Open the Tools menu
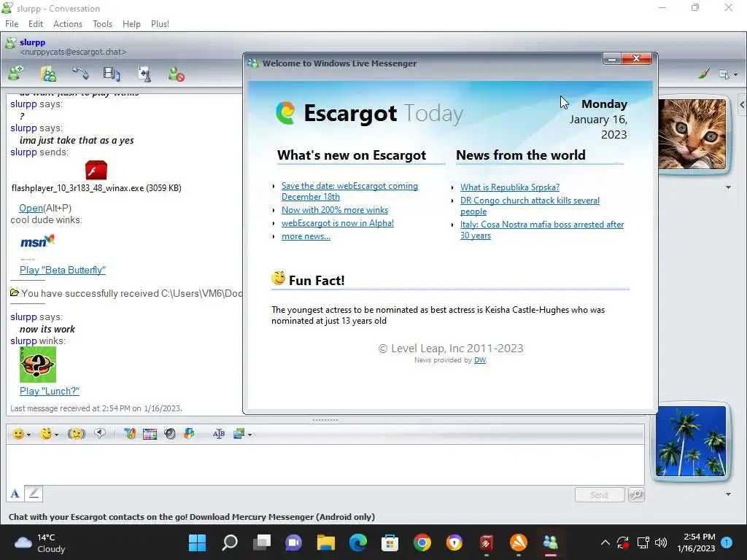This screenshot has height=560, width=747. tap(102, 24)
